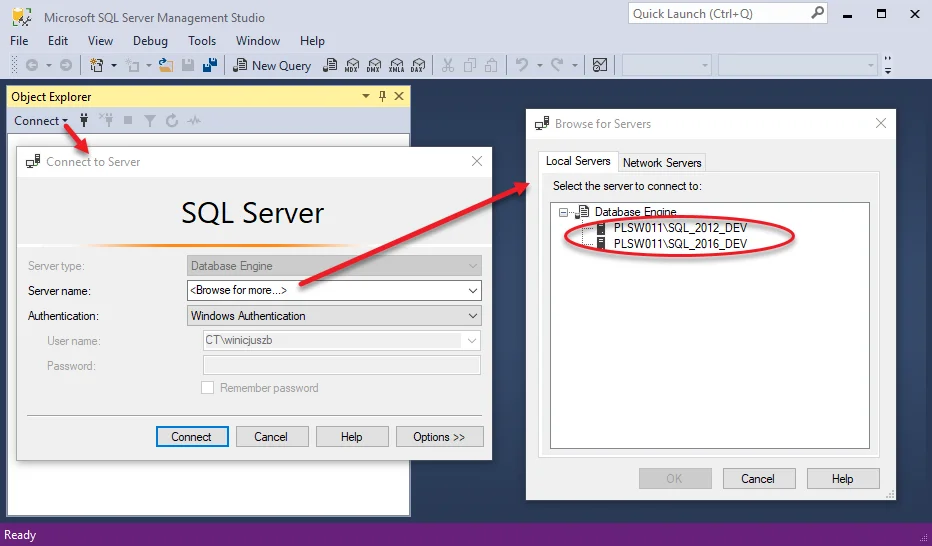Click the Copy toolbar icon
The width and height of the screenshot is (932, 546).
click(x=470, y=65)
